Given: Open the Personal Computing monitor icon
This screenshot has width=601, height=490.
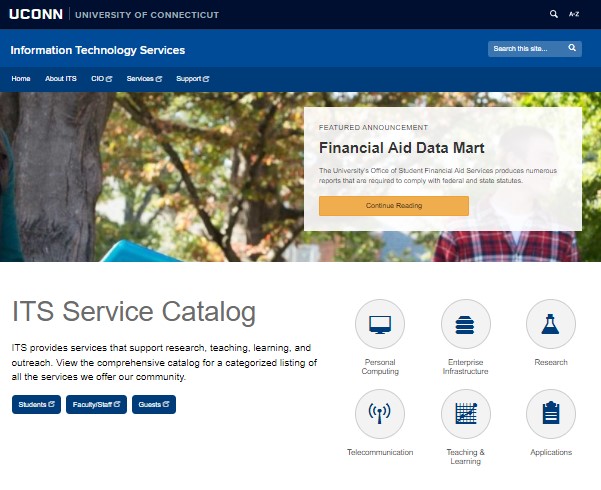Looking at the screenshot, I should point(380,324).
